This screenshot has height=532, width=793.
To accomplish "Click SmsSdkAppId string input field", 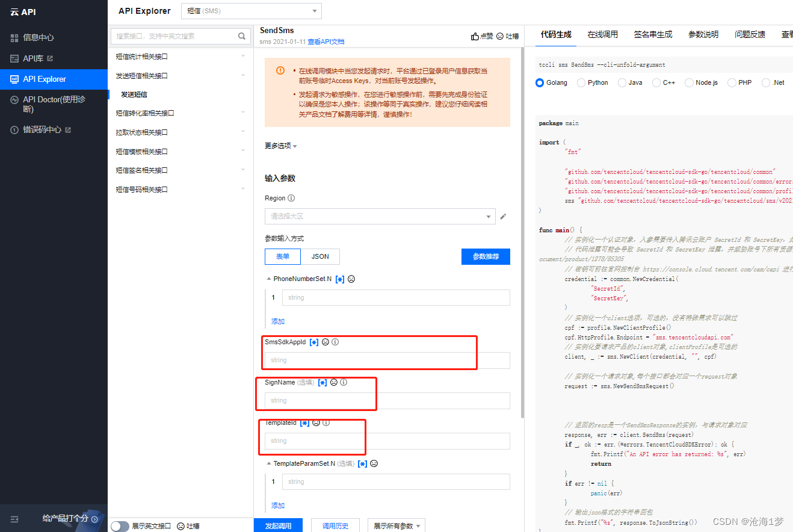I will point(387,360).
